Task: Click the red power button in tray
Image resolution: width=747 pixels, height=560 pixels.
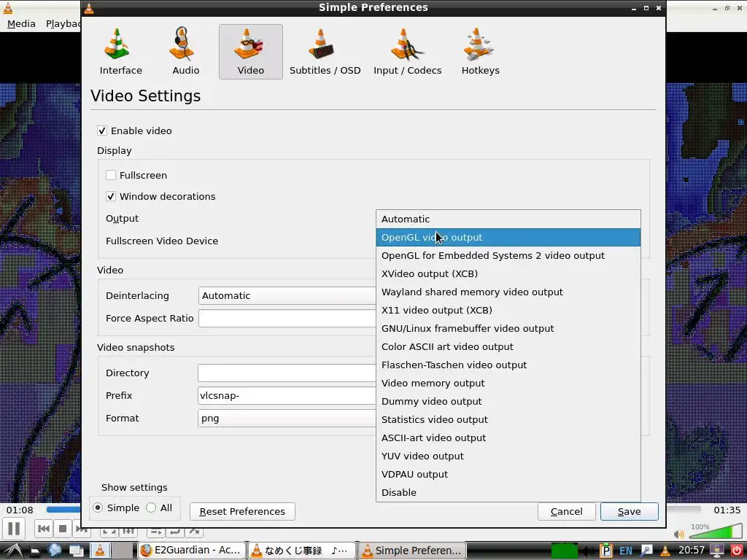Action: click(x=738, y=551)
